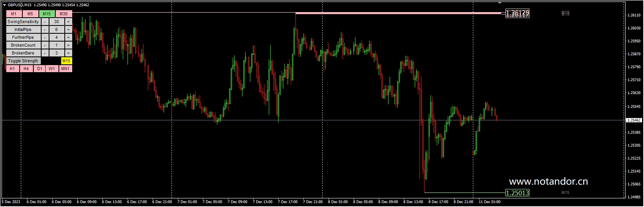Switch to the M30 timeframe button

[64, 14]
